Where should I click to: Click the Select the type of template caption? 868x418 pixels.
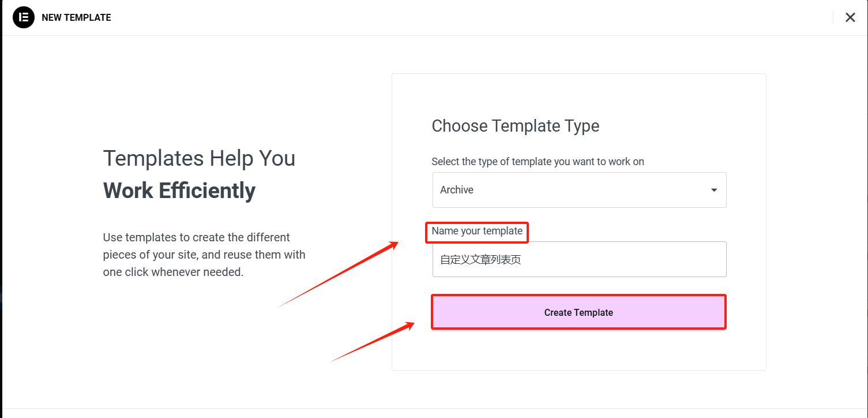538,162
